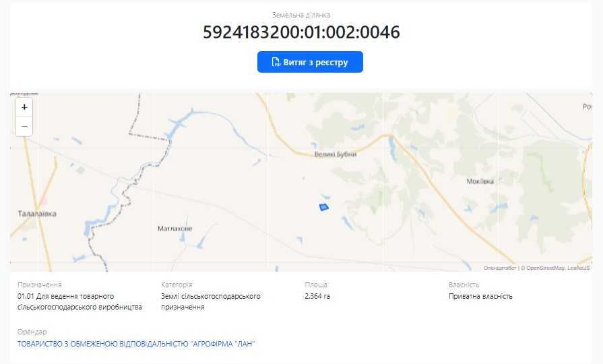Viewport: 603px width, 364px height.
Task: Select cadastral number 5924183200:01:002:0046
Action: click(302, 32)
